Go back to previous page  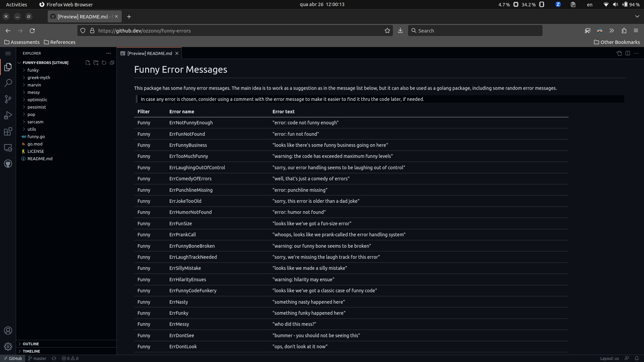tap(8, 31)
